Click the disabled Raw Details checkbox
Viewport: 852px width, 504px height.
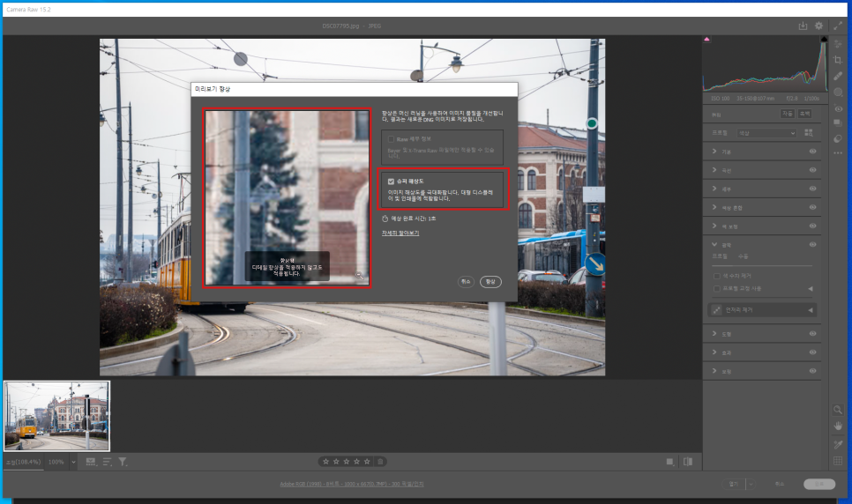[x=391, y=139]
